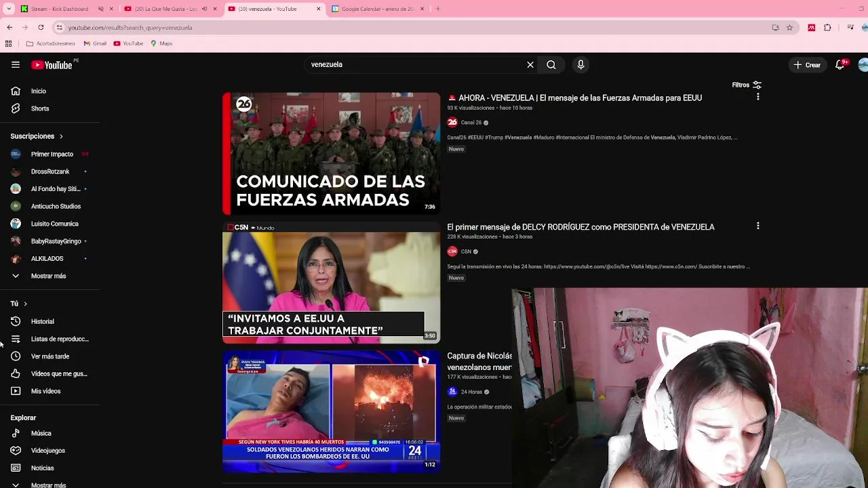The height and width of the screenshot is (488, 868).
Task: Open title El primer mensaje de DELCY RODRÍGUEZ
Action: (580, 227)
